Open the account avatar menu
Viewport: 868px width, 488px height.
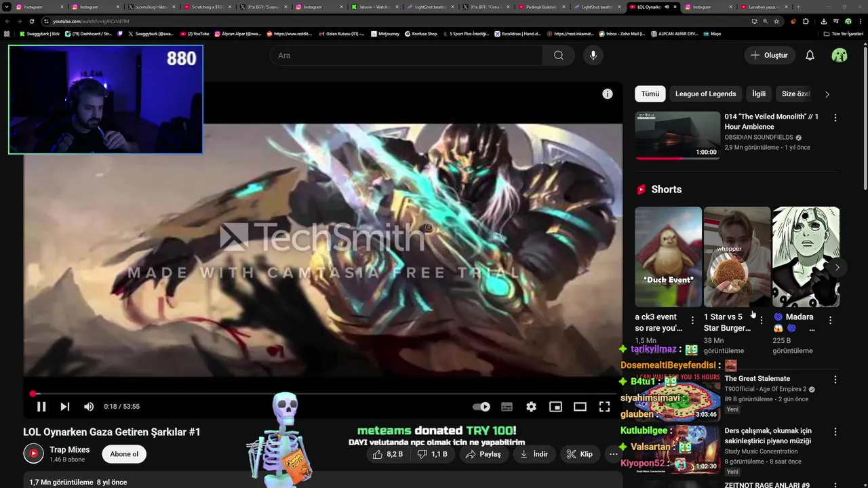tap(840, 56)
